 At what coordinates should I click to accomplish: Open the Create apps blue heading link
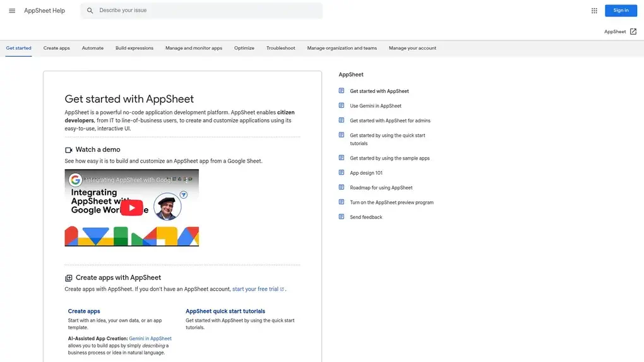pos(84,311)
